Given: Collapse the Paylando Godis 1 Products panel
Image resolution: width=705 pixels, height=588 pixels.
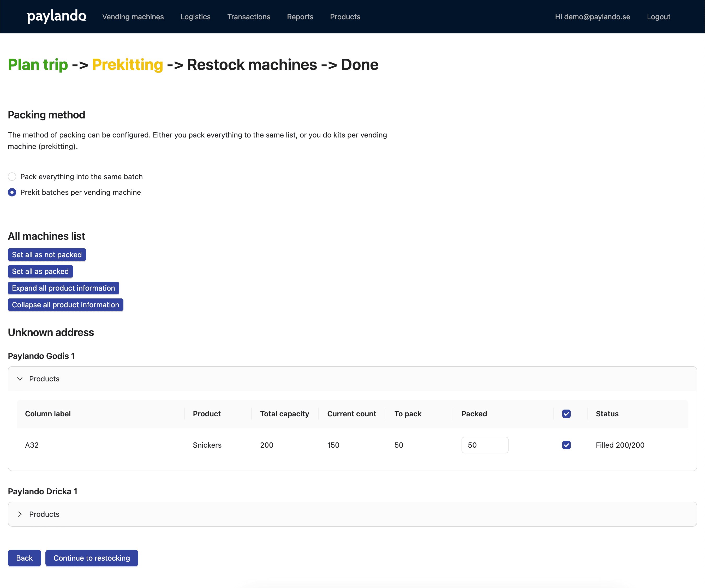Looking at the screenshot, I should tap(352, 379).
